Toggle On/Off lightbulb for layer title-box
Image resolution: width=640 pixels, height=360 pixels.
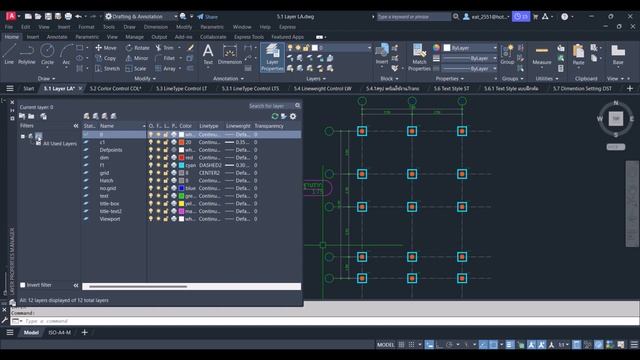click(151, 204)
